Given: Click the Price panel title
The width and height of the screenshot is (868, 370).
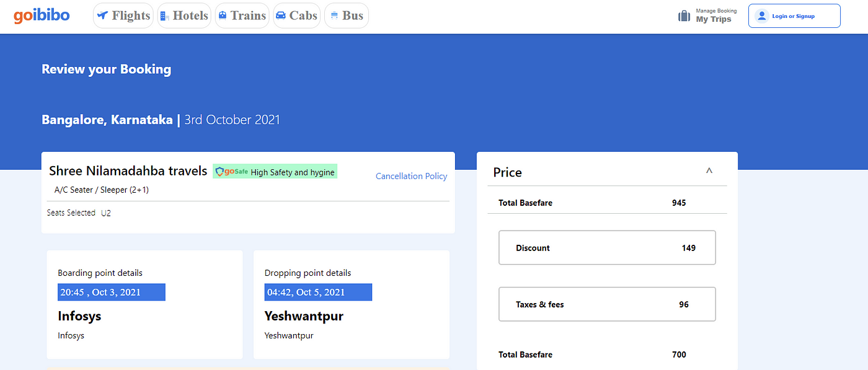Looking at the screenshot, I should (x=507, y=172).
